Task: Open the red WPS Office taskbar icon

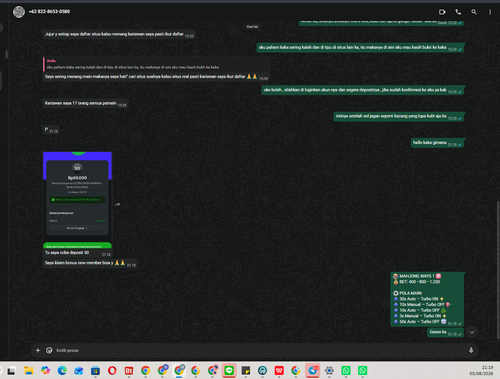Action: coord(279,371)
